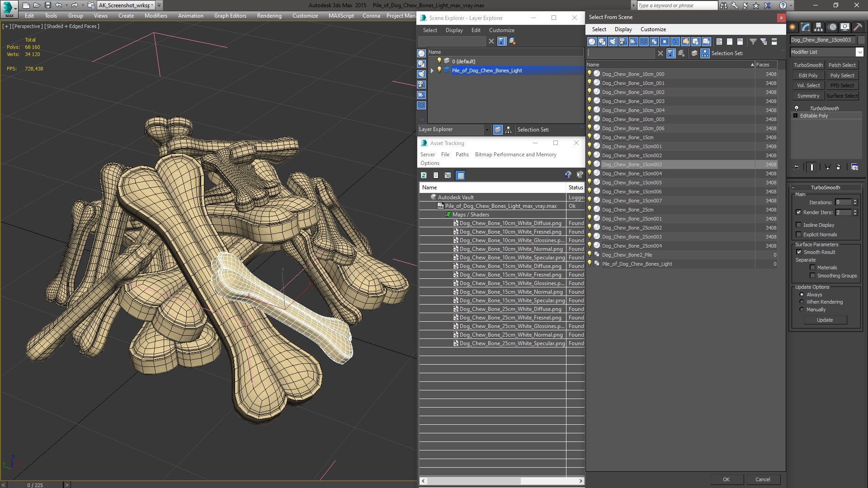This screenshot has height=488, width=868.
Task: Click Invert Selection icon in Select From Scene
Action: coord(740,42)
